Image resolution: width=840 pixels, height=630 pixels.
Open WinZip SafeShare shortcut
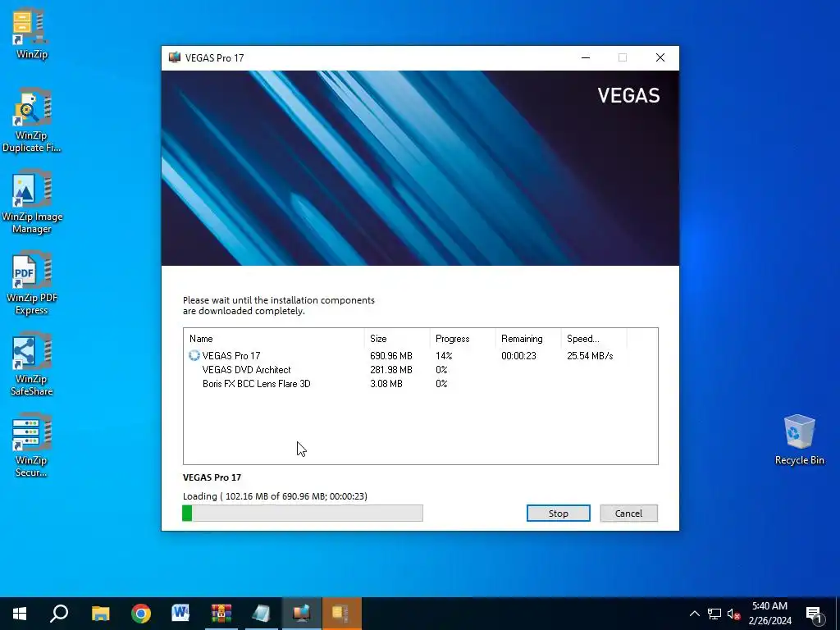pyautogui.click(x=32, y=363)
